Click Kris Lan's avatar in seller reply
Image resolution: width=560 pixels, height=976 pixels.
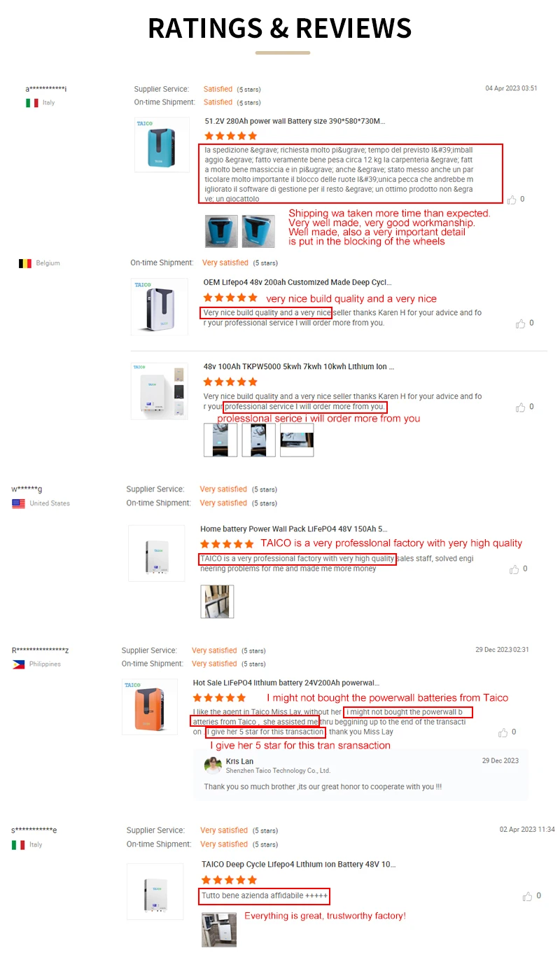213,765
